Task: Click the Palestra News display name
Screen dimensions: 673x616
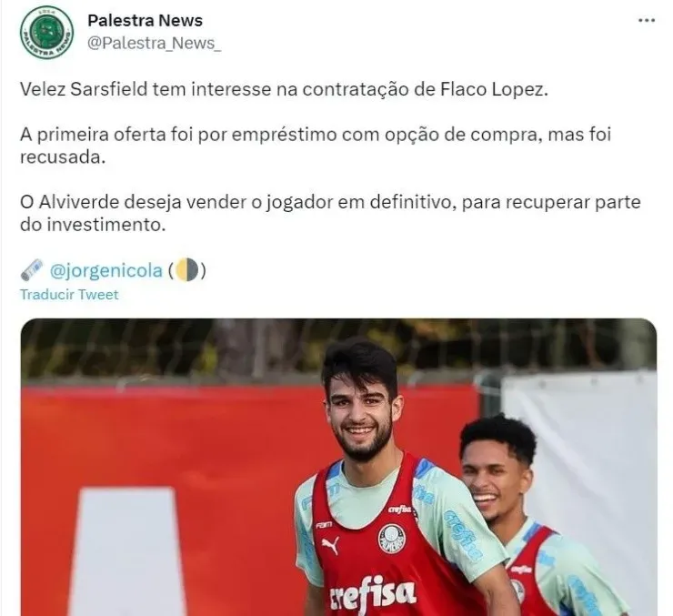Action: 146,20
